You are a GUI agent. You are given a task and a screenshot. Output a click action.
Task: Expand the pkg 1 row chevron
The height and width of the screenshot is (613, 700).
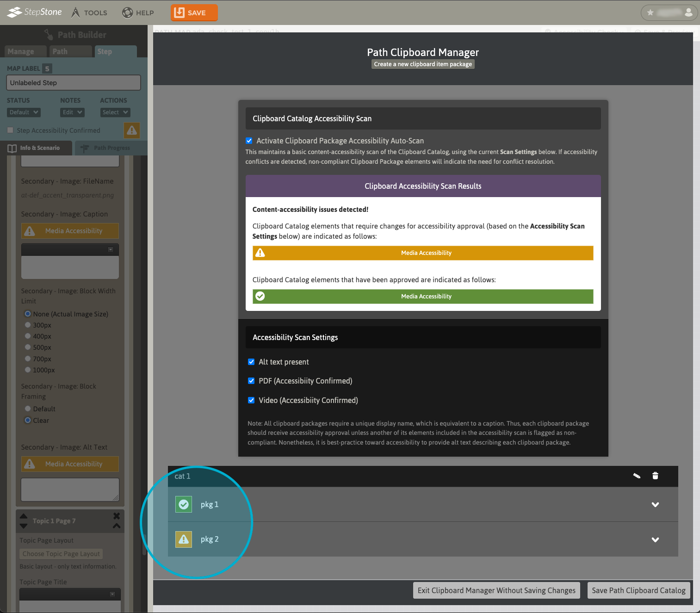655,504
